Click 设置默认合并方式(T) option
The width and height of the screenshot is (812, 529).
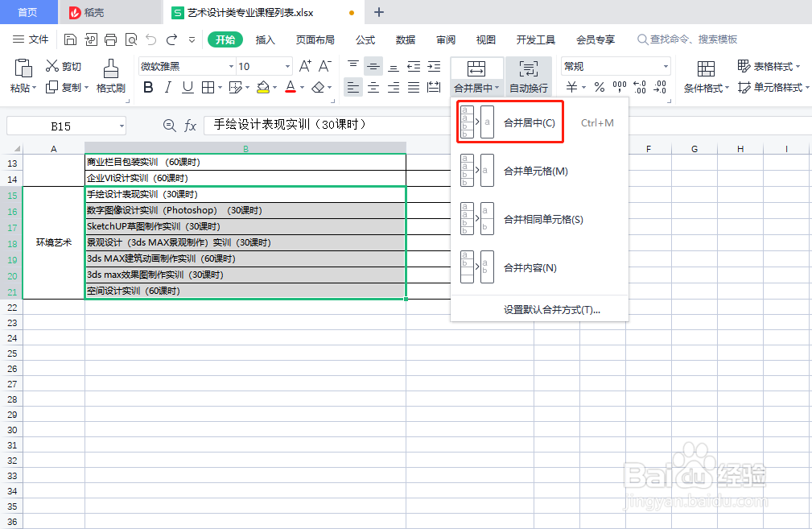(x=539, y=312)
